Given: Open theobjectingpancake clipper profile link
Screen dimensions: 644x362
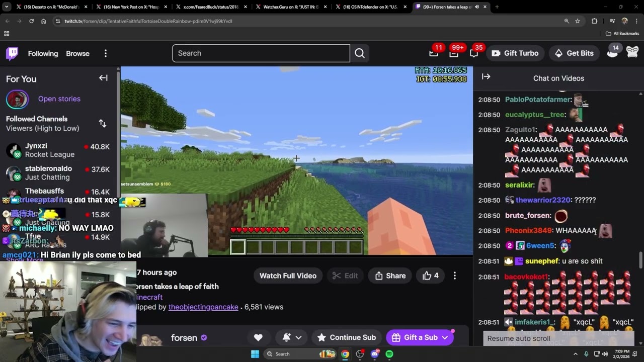Looking at the screenshot, I should tap(203, 307).
